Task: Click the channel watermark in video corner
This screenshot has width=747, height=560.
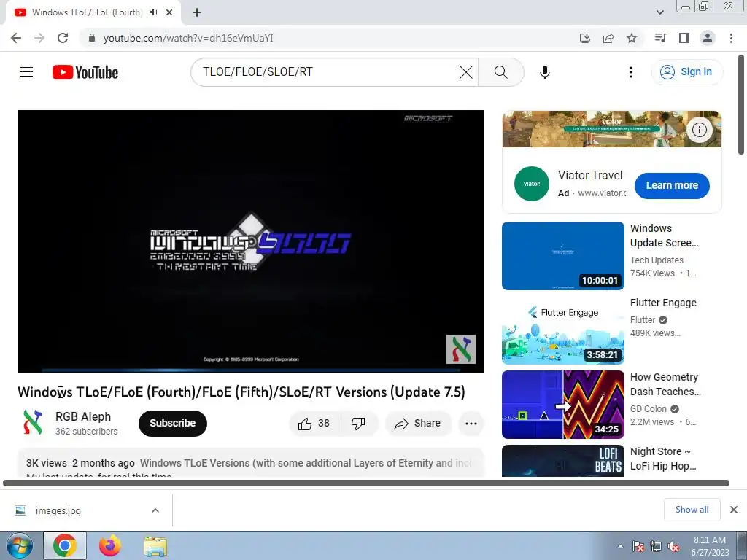Action: tap(461, 349)
